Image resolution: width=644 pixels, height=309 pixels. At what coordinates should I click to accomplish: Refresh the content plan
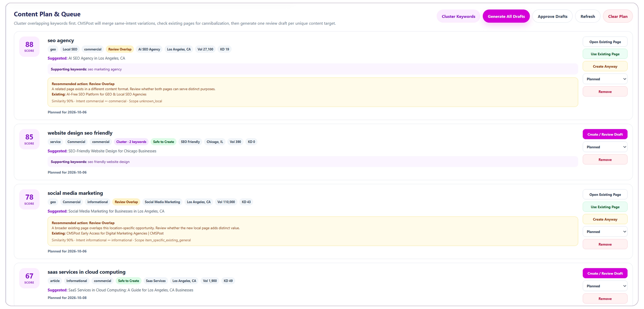[x=587, y=16]
